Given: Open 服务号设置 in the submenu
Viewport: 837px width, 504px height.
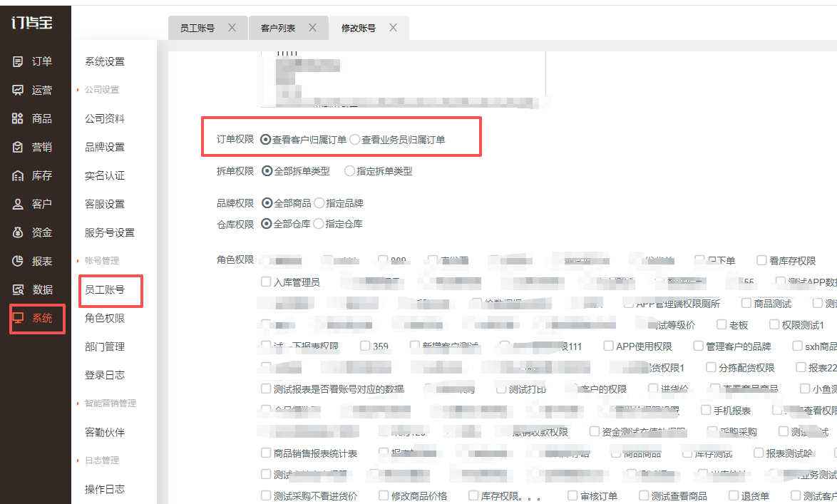Looking at the screenshot, I should point(109,233).
